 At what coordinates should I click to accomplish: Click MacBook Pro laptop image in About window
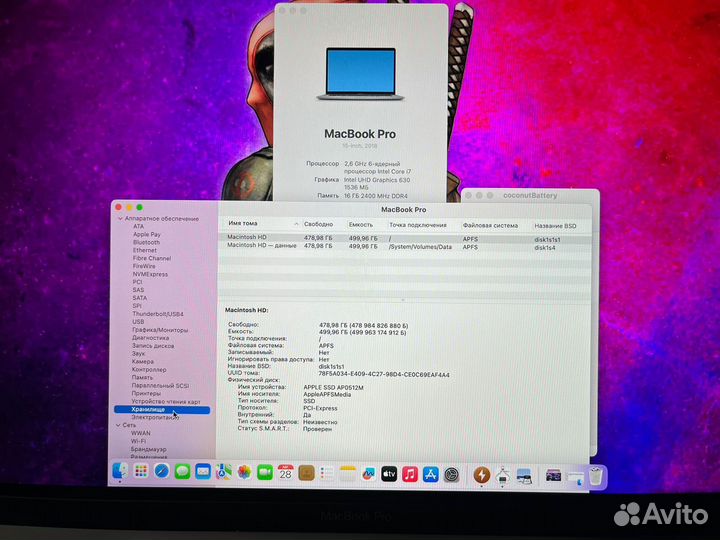[x=360, y=73]
